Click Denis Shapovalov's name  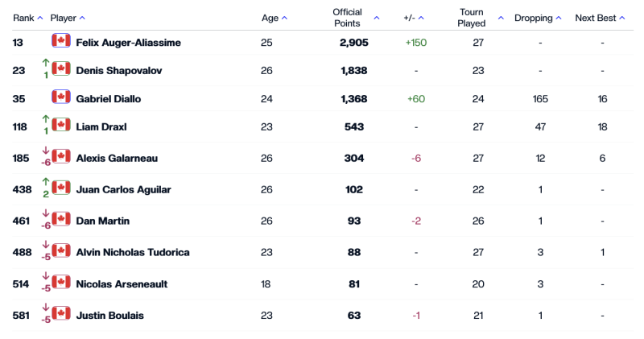pos(118,70)
